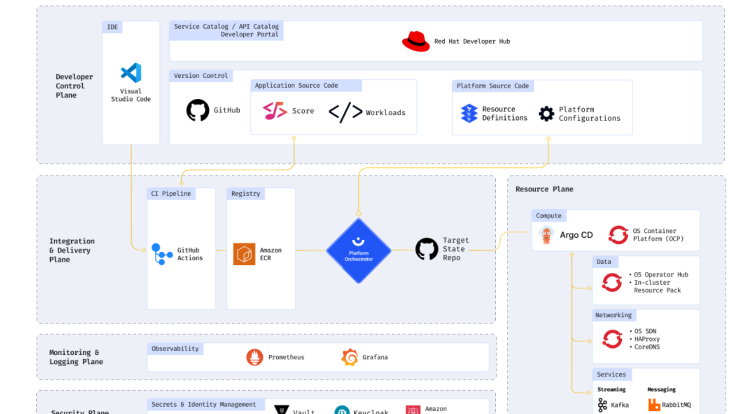
Task: Click the Platform Orchestrator diamond
Action: 359,251
